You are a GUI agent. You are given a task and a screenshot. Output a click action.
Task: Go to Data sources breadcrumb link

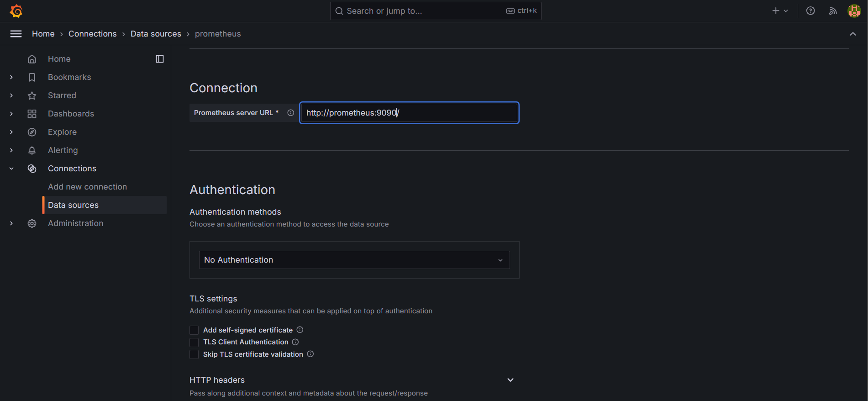(156, 34)
